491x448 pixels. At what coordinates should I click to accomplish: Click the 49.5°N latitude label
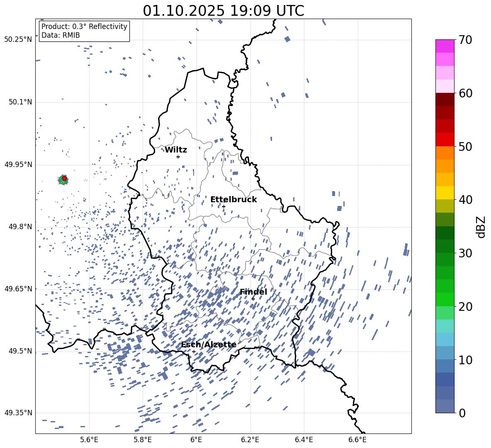tap(20, 351)
